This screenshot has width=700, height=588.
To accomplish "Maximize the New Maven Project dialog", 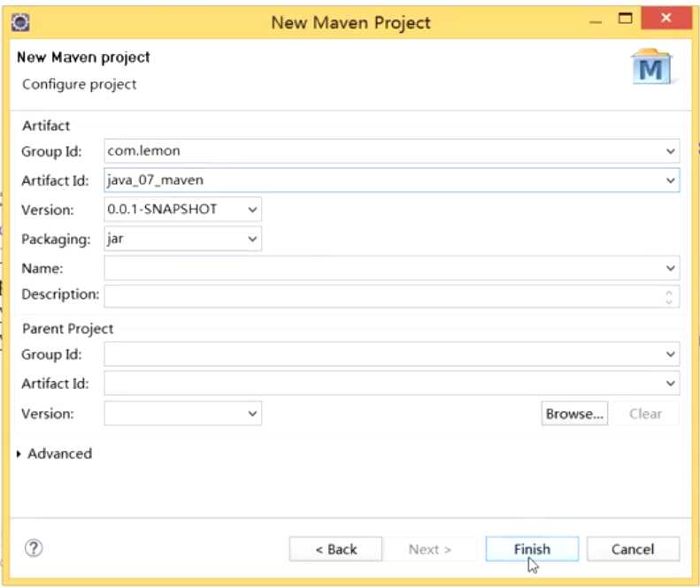I will pos(625,19).
